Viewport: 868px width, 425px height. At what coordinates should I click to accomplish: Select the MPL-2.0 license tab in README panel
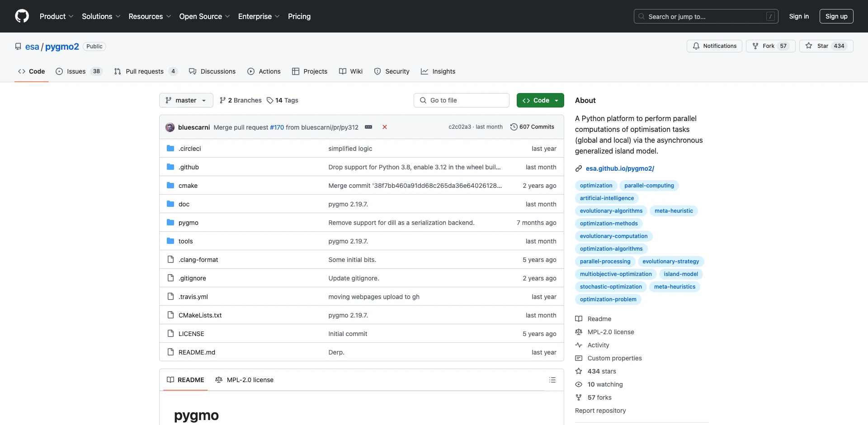click(x=245, y=380)
